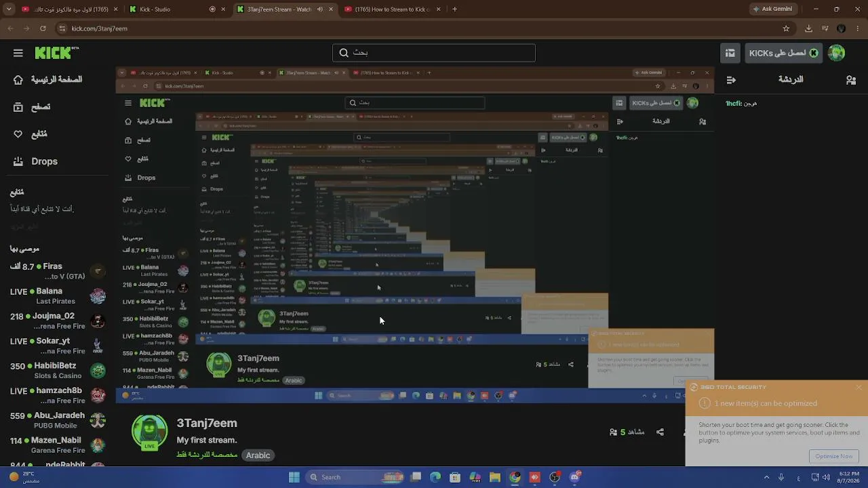The height and width of the screenshot is (488, 868).
Task: Open the Home (الصفحة الرئيسية) sidebar page
Action: click(x=47, y=80)
